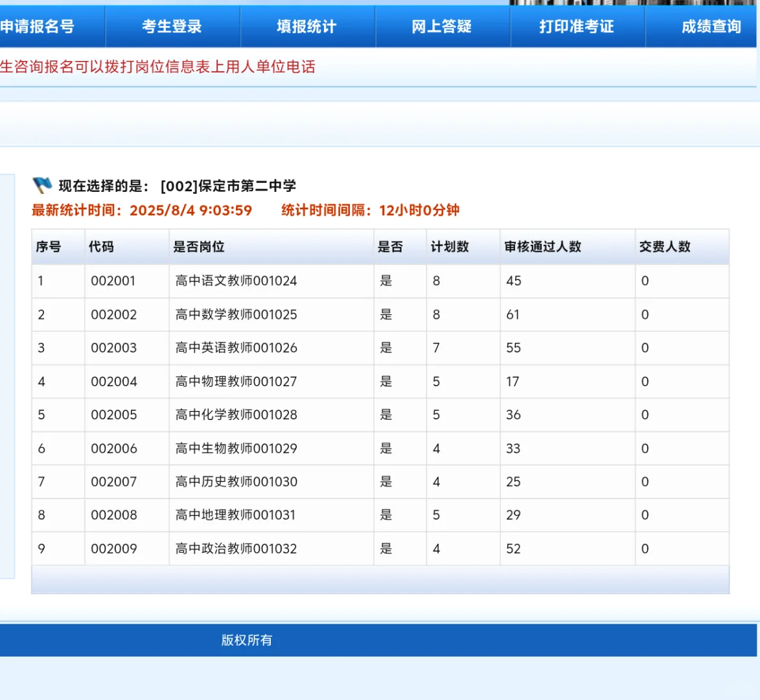This screenshot has height=700, width=760.
Task: Click planned number 7 in 高中英语教师 row
Action: coord(436,348)
